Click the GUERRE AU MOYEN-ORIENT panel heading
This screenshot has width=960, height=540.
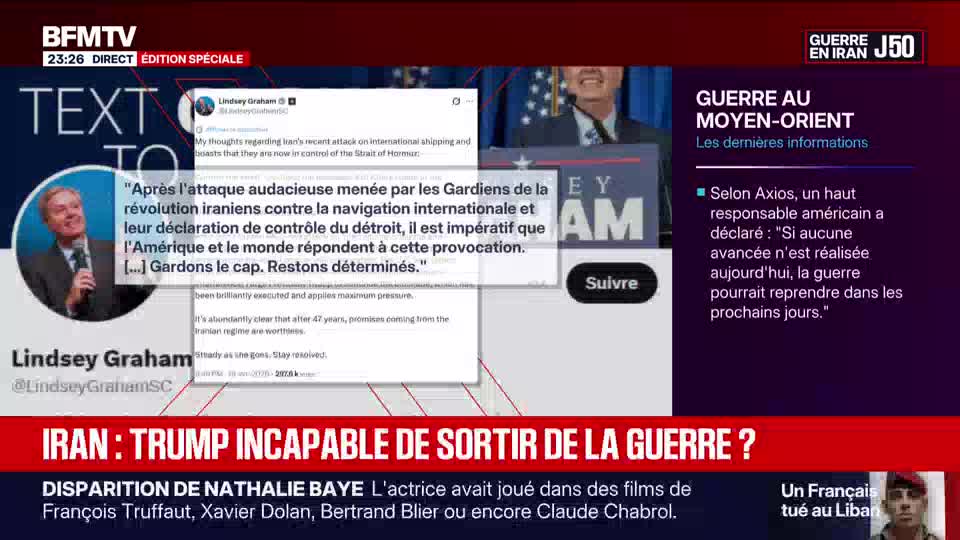pos(775,110)
